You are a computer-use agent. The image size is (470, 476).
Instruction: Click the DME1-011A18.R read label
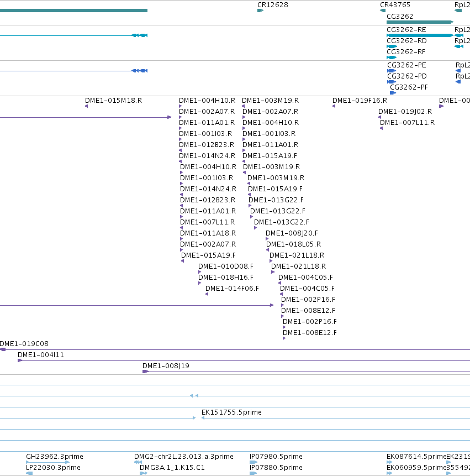click(208, 233)
